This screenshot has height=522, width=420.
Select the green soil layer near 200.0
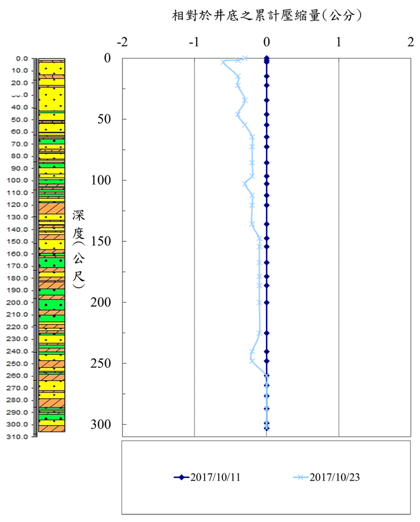click(52, 304)
